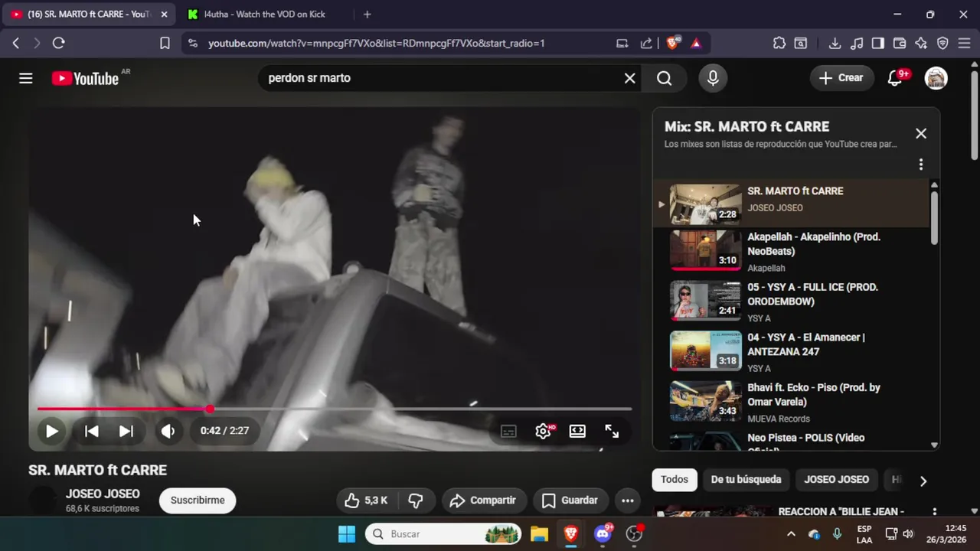The width and height of the screenshot is (980, 551).
Task: Open Brave Wallet icon
Action: click(900, 44)
